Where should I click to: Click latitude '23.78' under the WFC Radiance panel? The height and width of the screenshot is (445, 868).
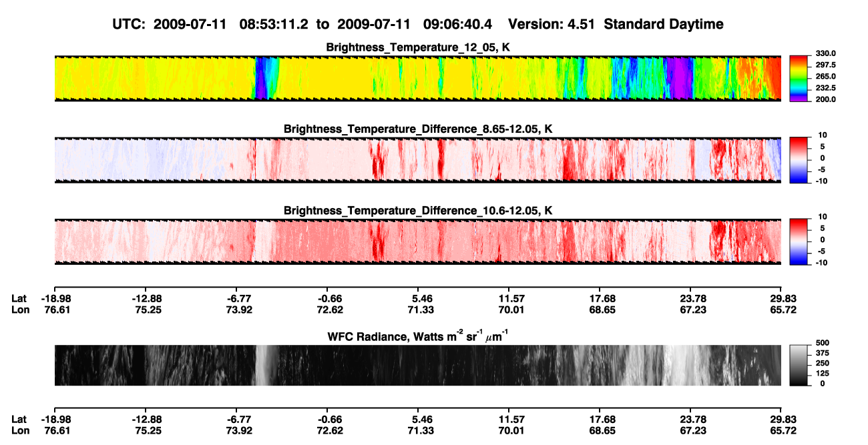[x=694, y=419]
